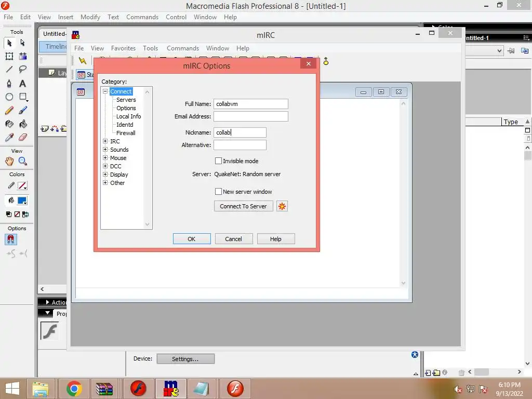Select the Text tool
This screenshot has height=399, width=532.
coord(23,84)
